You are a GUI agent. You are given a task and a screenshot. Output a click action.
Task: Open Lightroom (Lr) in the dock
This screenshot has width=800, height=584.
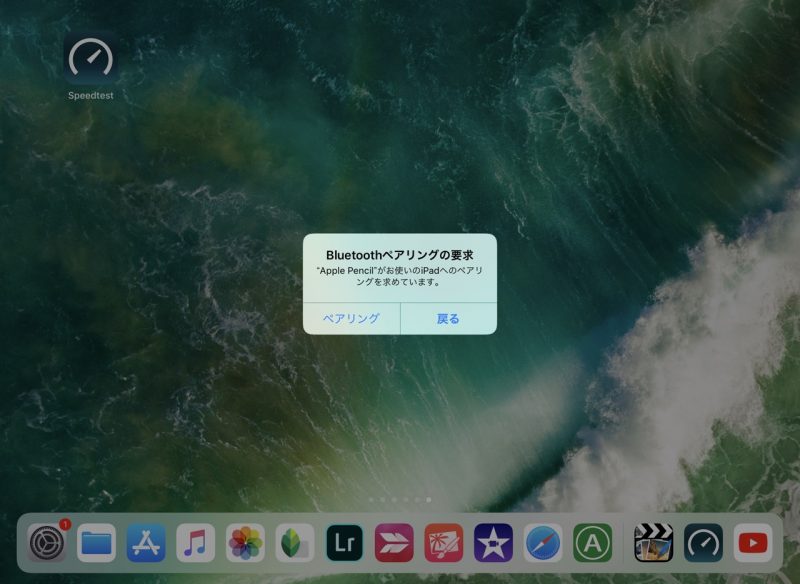click(x=344, y=543)
